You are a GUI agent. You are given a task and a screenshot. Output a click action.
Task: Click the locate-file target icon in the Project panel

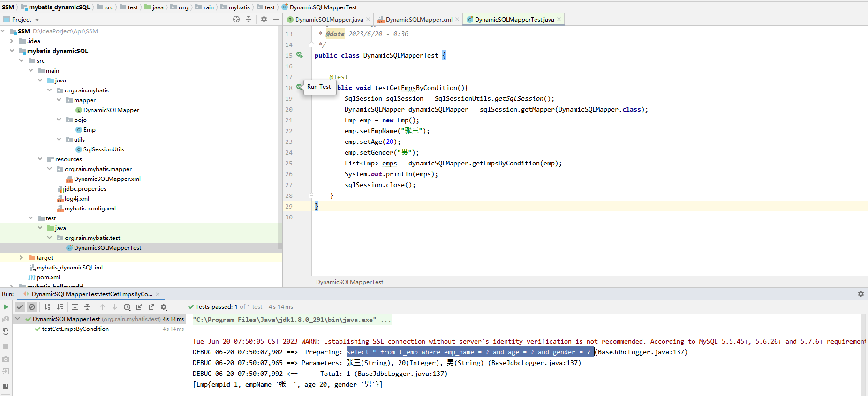[236, 19]
